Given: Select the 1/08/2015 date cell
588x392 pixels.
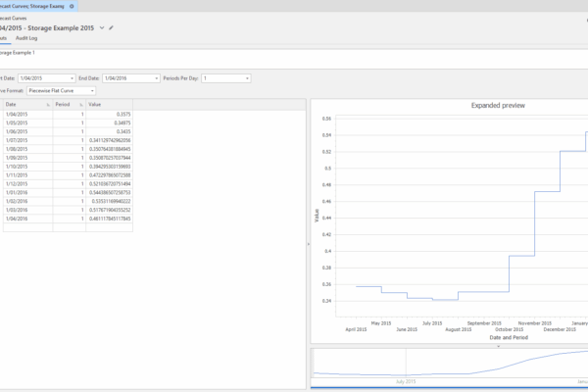Looking at the screenshot, I should pos(28,149).
